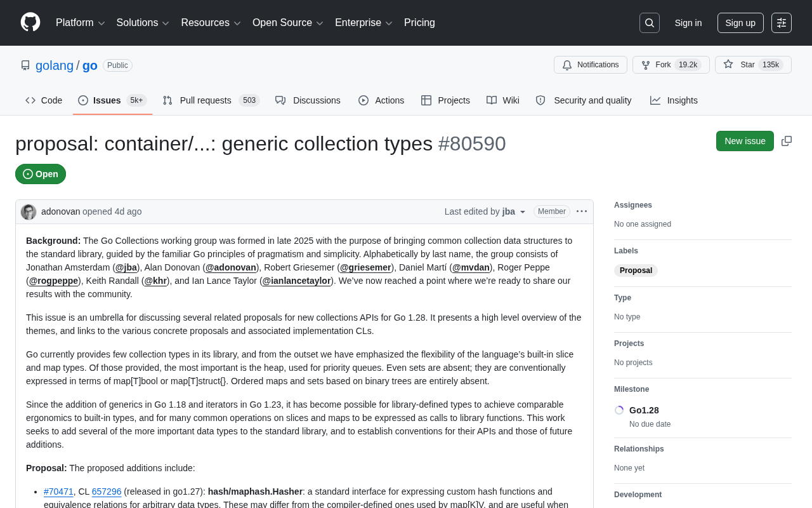Open the Issues tab

[x=112, y=100]
